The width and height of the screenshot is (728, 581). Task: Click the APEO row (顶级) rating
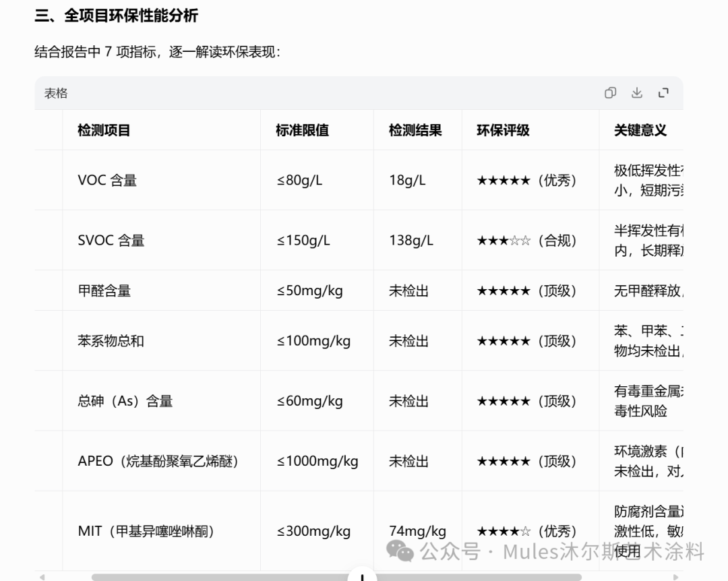click(x=526, y=461)
